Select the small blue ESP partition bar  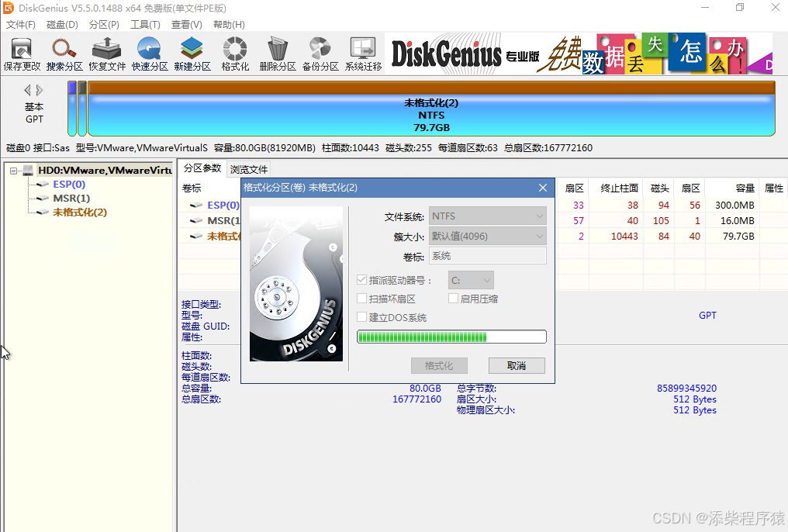[72, 109]
